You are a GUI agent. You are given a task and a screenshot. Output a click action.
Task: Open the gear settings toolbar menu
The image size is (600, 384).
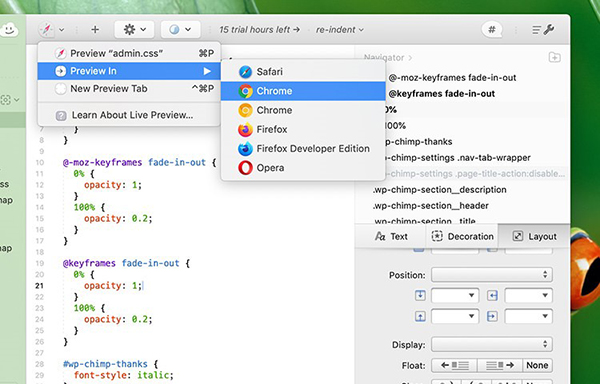pyautogui.click(x=134, y=29)
